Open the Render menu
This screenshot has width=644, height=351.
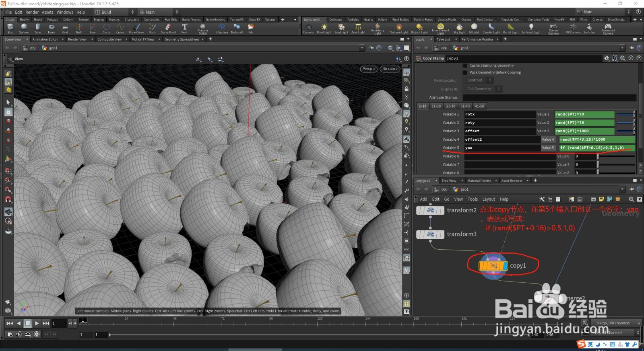[32, 12]
